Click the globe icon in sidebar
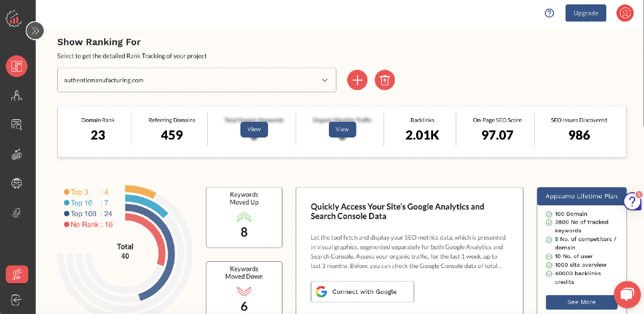Image resolution: width=644 pixels, height=314 pixels. click(17, 183)
